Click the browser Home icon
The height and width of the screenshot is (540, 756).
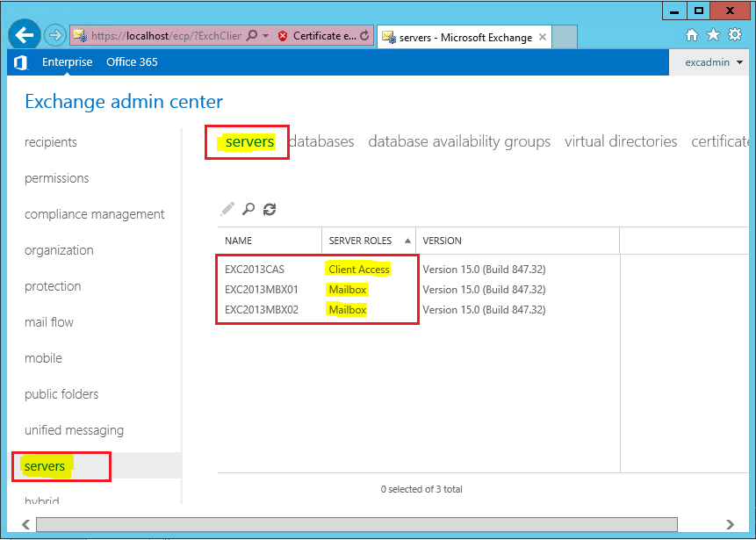click(692, 35)
